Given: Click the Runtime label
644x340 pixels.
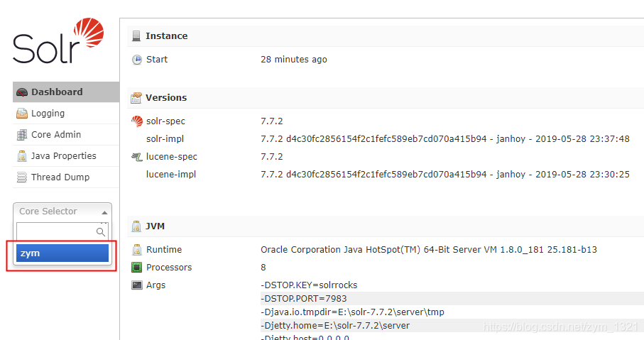Looking at the screenshot, I should click(x=164, y=250).
